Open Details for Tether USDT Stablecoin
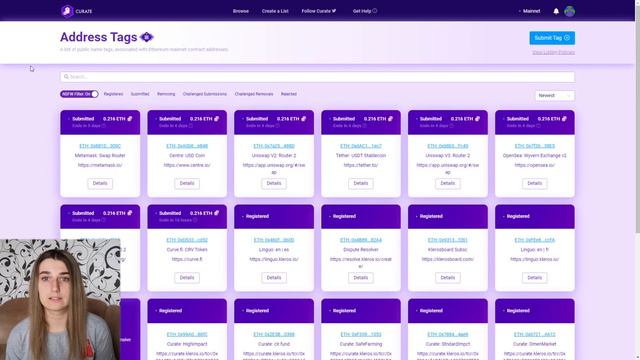The height and width of the screenshot is (360, 640). [361, 184]
